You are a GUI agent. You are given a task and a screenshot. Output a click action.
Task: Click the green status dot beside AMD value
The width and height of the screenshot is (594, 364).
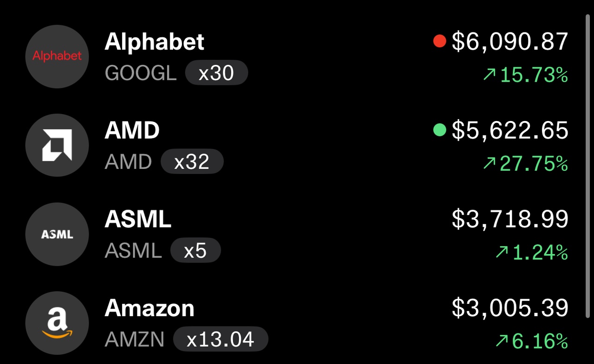click(439, 130)
